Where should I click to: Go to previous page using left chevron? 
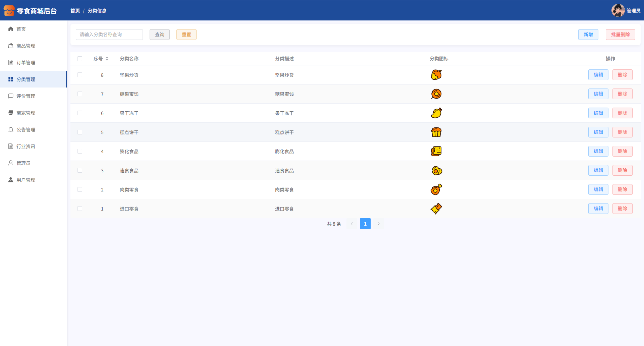tap(352, 224)
